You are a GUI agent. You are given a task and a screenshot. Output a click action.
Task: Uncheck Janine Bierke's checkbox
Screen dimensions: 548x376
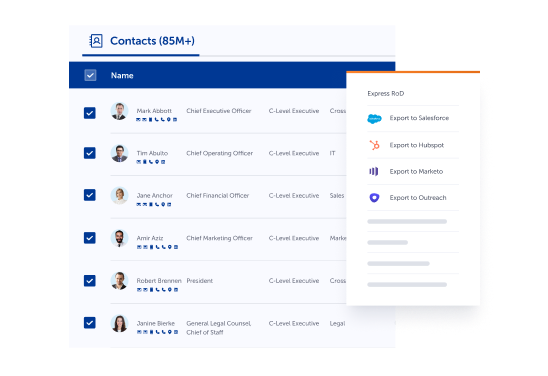90,323
